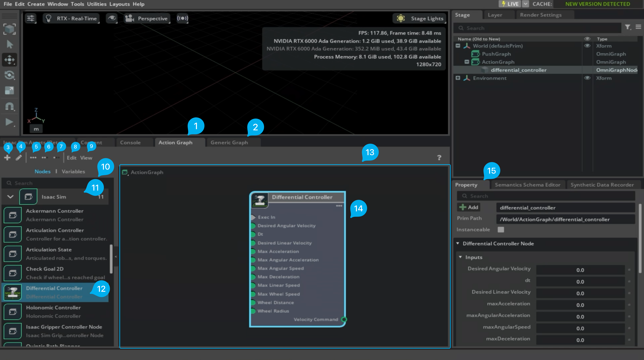Open the viewport settings sliders icon
Screen dimensions: 644x360
31,18
